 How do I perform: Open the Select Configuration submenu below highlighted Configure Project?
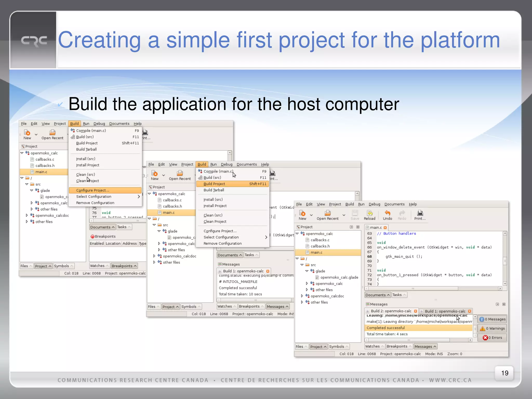(105, 197)
